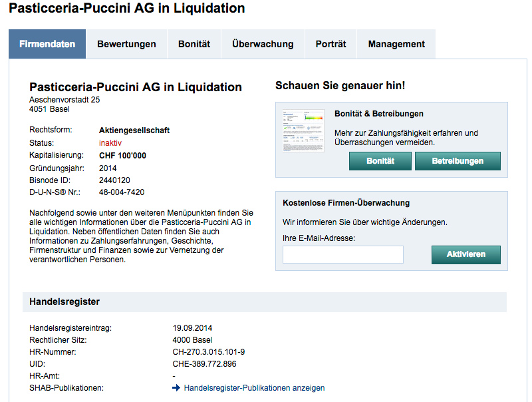Go to the Überwachung tab

263,44
